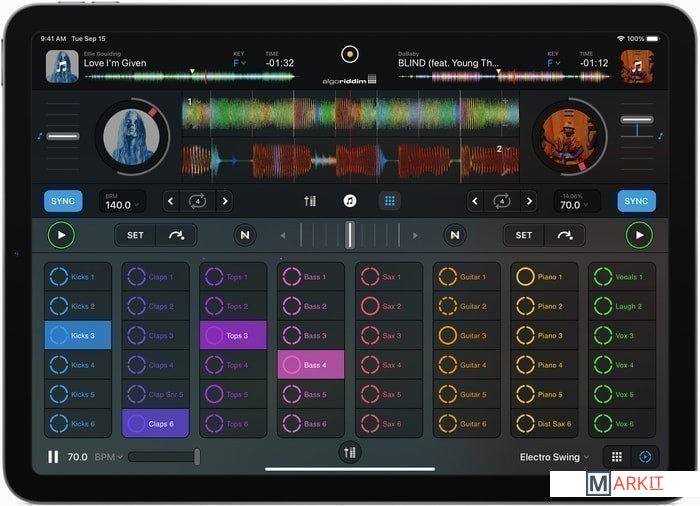Click the record button at top center

pyautogui.click(x=350, y=55)
